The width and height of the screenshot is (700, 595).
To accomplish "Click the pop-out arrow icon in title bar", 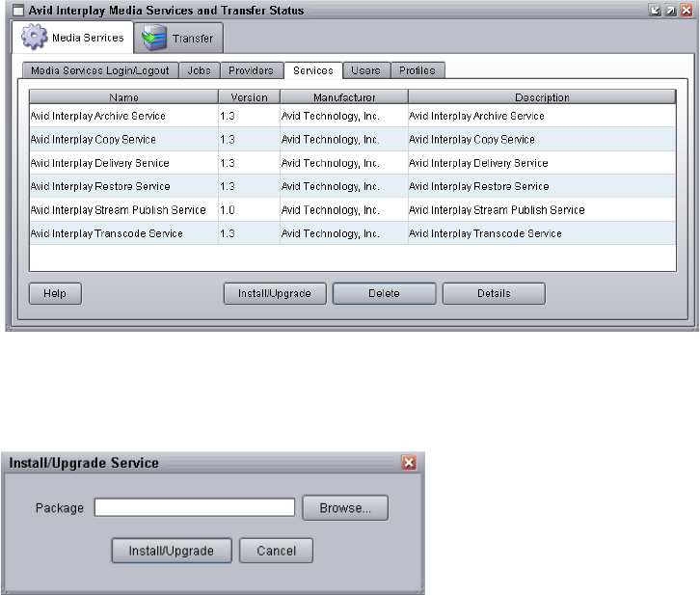I will [x=670, y=10].
